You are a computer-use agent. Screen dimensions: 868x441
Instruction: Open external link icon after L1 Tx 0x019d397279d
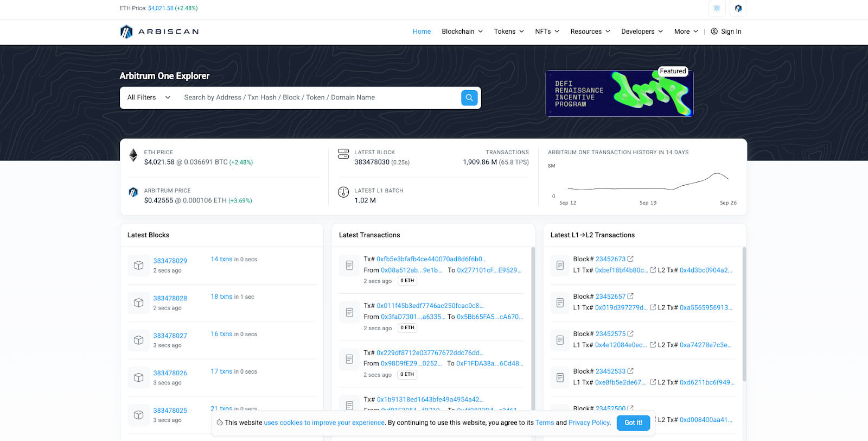653,307
